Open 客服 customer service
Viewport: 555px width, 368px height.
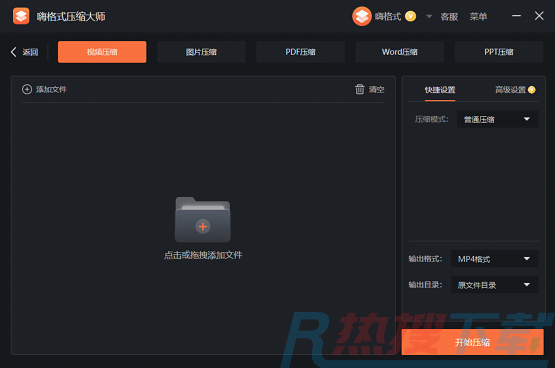click(x=449, y=17)
